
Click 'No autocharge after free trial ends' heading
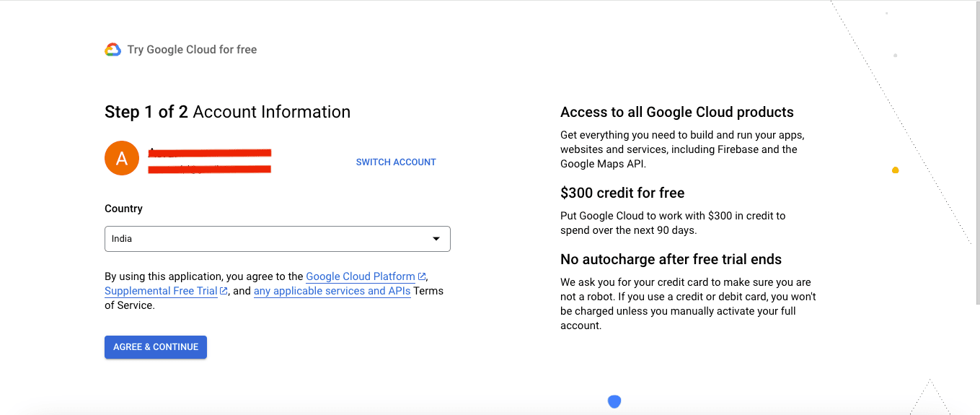(671, 259)
